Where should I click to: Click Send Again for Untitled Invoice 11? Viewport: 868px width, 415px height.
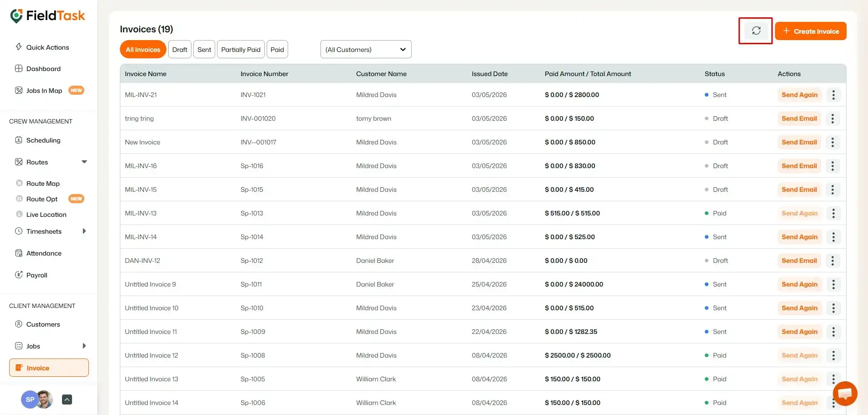click(x=800, y=332)
